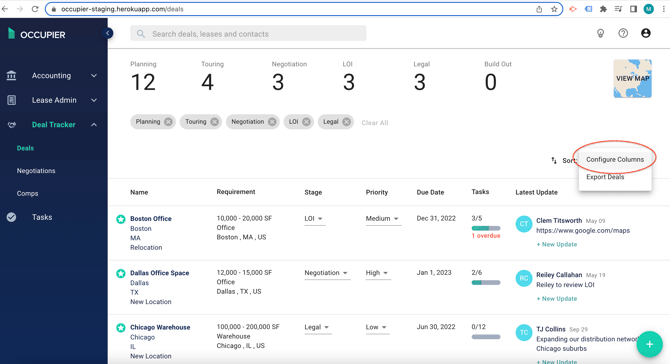670x364 pixels.
Task: Expand the Accounting menu
Action: [94, 76]
